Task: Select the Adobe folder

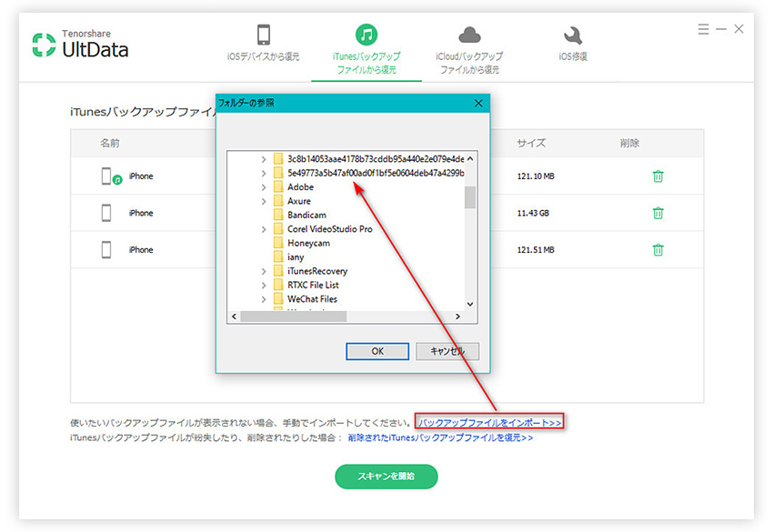Action: [294, 186]
